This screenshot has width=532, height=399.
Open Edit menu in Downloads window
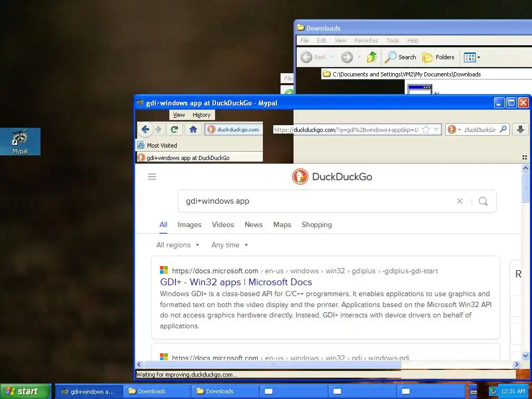tap(321, 41)
